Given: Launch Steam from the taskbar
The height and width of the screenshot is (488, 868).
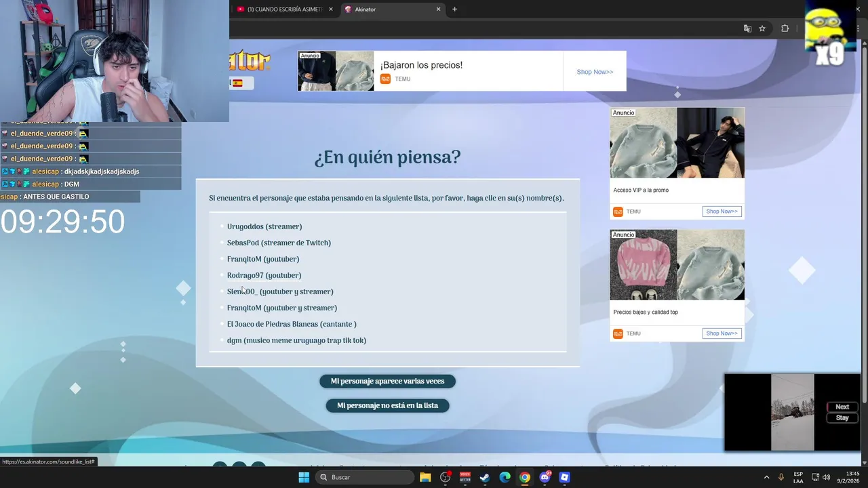Looking at the screenshot, I should point(485,477).
